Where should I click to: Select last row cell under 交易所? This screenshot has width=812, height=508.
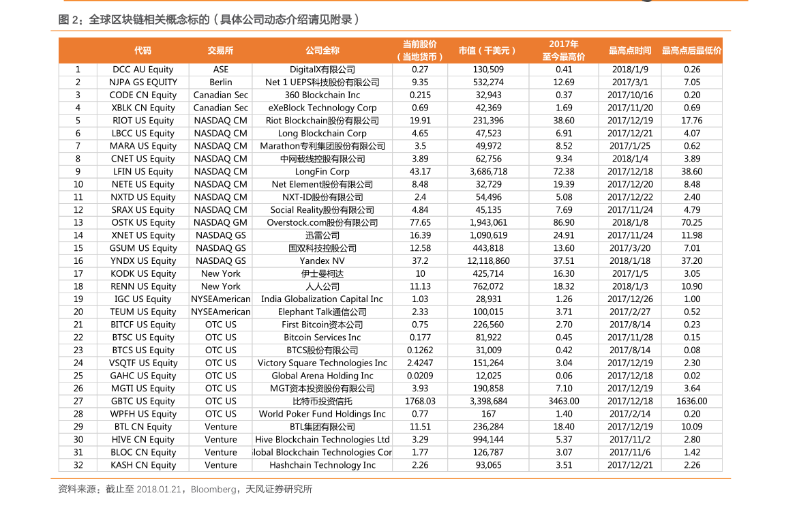tap(220, 465)
